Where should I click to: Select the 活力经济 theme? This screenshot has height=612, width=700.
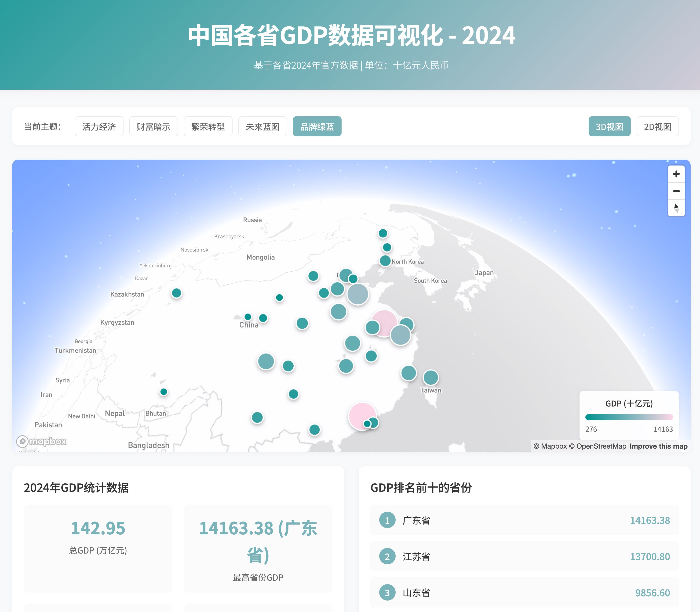click(99, 126)
